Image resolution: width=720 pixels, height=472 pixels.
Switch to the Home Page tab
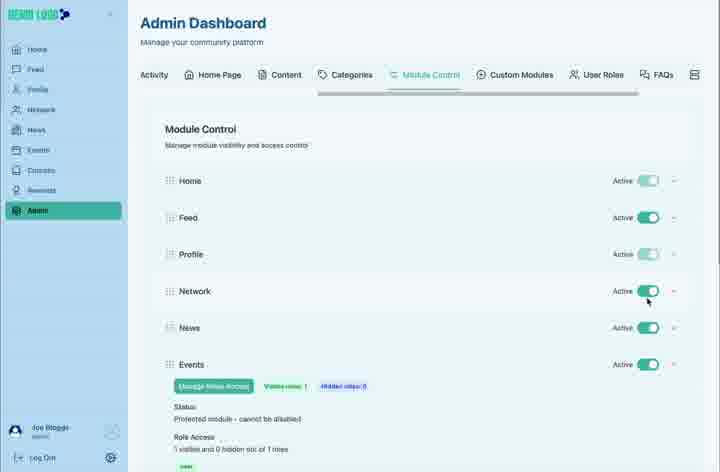point(213,75)
